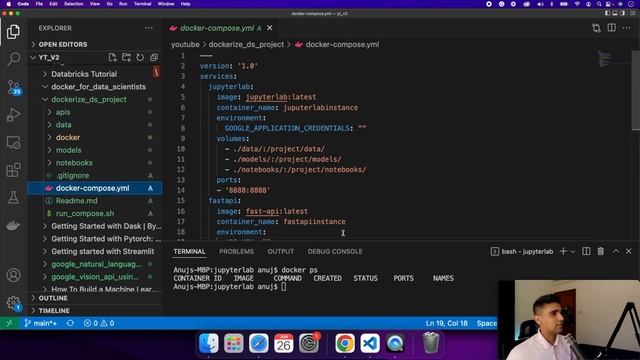The width and height of the screenshot is (640, 360).
Task: Open the Remote Explorer view
Action: [13, 142]
